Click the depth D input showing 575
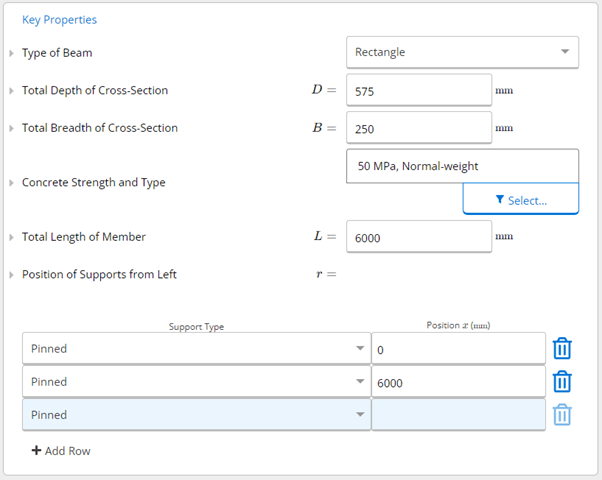Screen dimensions: 602x480 [419, 90]
